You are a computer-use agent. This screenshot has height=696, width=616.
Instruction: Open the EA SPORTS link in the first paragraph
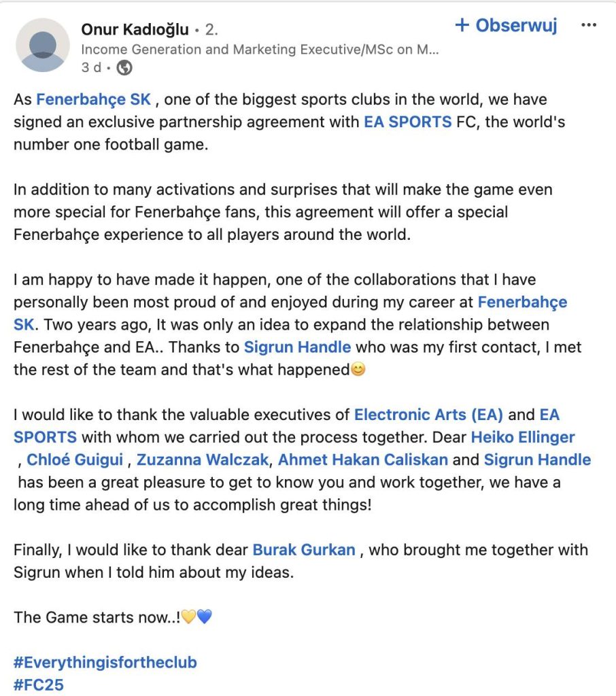pos(407,122)
